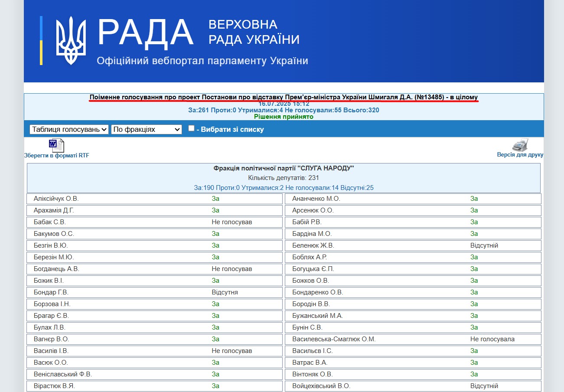
Task: Select deputy Боблях А.Р.
Action: pos(310,257)
